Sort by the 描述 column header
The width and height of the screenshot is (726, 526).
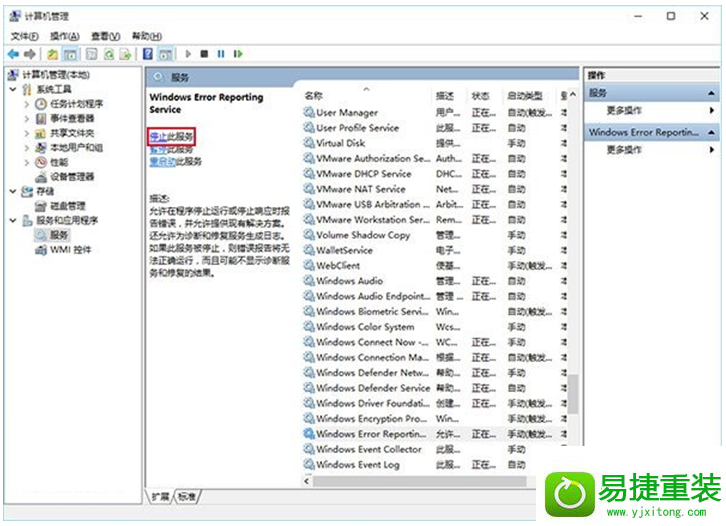[x=444, y=96]
